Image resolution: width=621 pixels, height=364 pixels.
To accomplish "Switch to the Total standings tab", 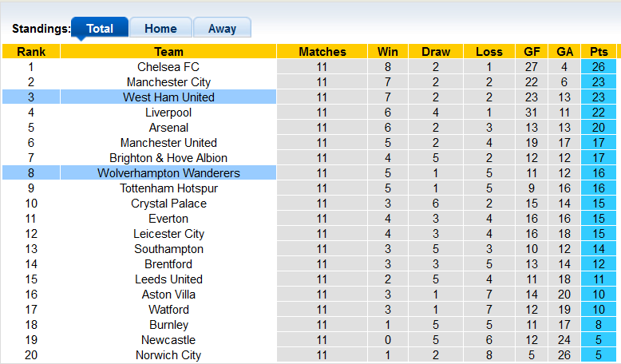I will (100, 28).
